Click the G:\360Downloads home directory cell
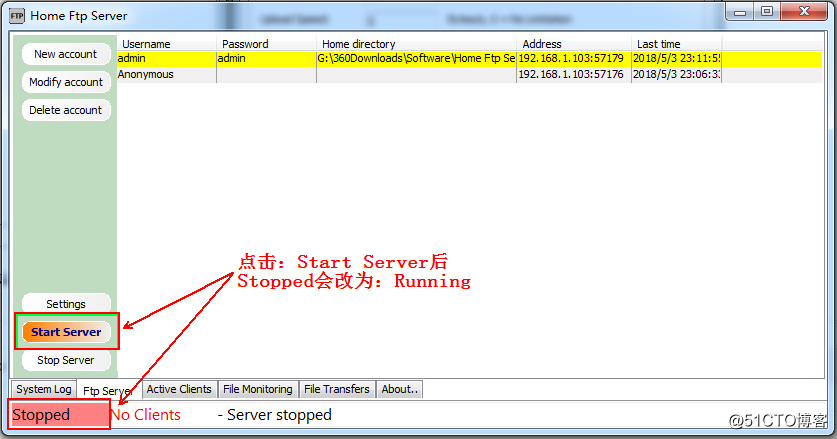This screenshot has height=439, width=837. click(x=416, y=58)
